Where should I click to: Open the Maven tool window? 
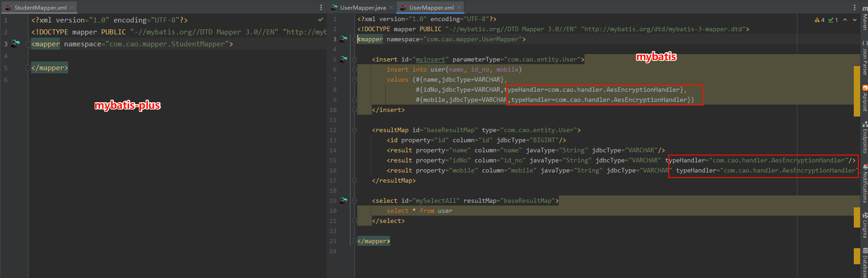pyautogui.click(x=864, y=17)
